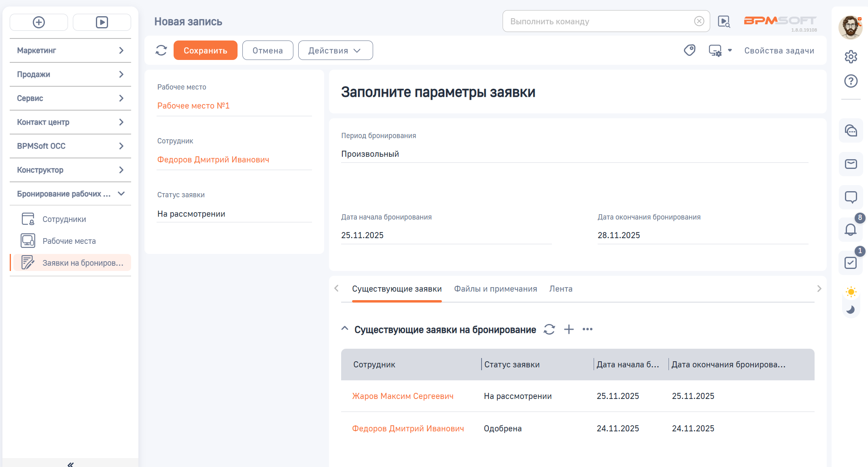Switch theme to dark with moon toggle
The image size is (868, 467).
coord(851,309)
